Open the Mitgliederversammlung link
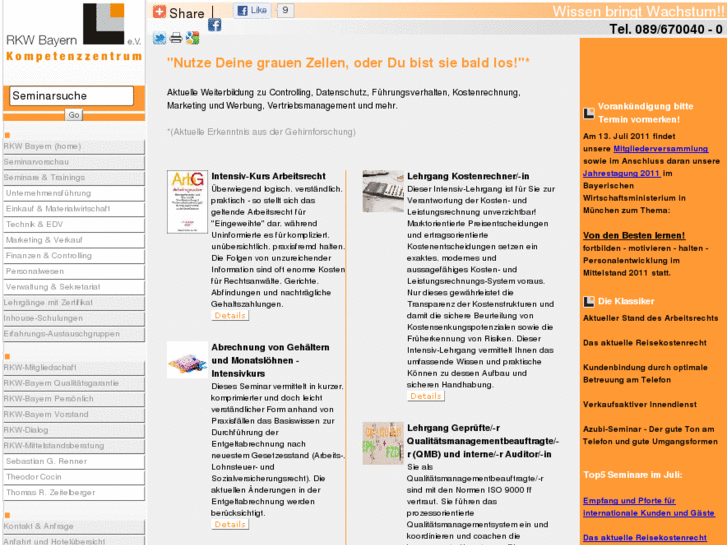The image size is (727, 545). click(661, 148)
